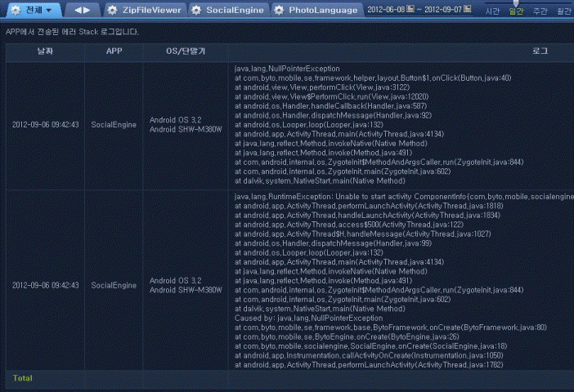Click the OS/단말기 column header
The height and width of the screenshot is (392, 574).
pos(186,51)
